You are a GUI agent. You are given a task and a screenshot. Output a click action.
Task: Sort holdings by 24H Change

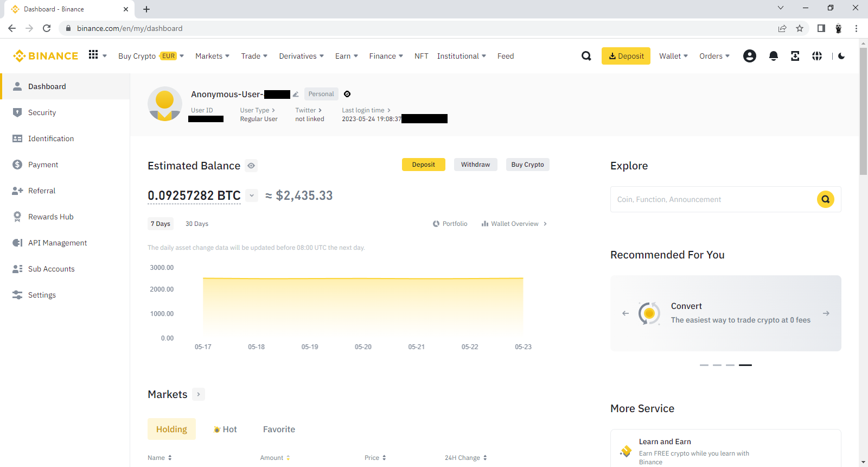[x=466, y=458]
